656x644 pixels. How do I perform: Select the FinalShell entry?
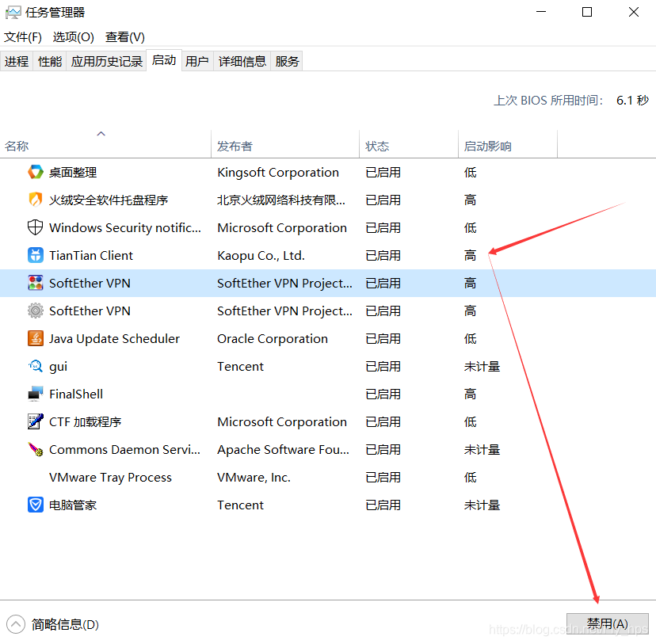[x=76, y=394]
